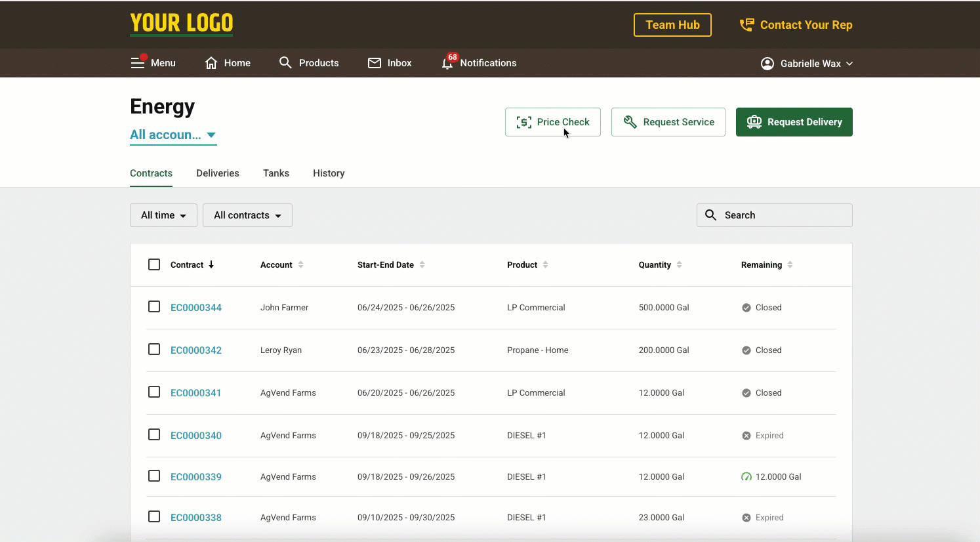Sort by Product column arrows

tap(545, 264)
